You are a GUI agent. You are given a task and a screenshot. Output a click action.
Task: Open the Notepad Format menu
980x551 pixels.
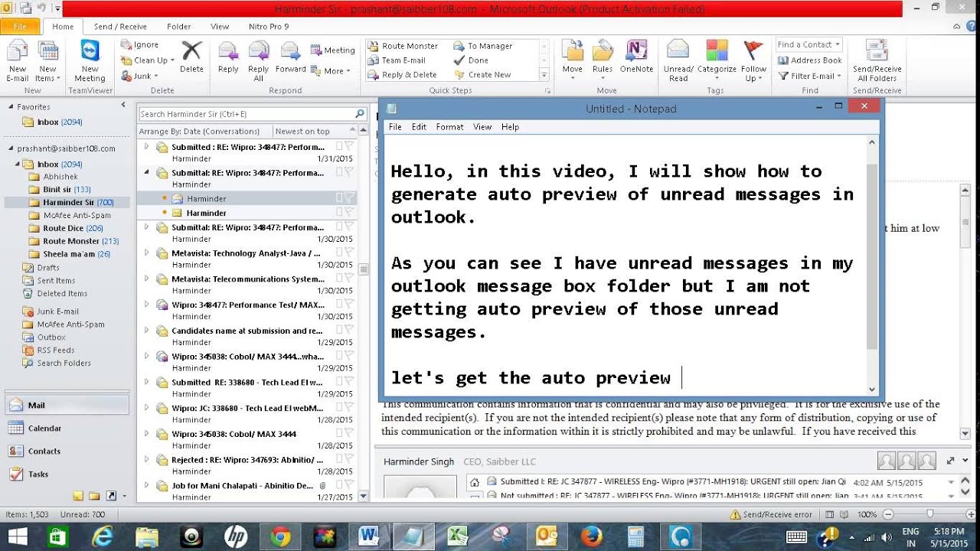click(x=449, y=127)
